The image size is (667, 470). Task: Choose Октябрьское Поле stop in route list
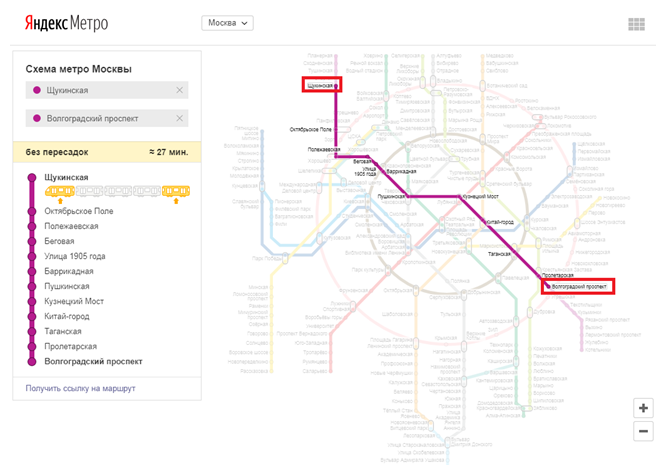[79, 211]
